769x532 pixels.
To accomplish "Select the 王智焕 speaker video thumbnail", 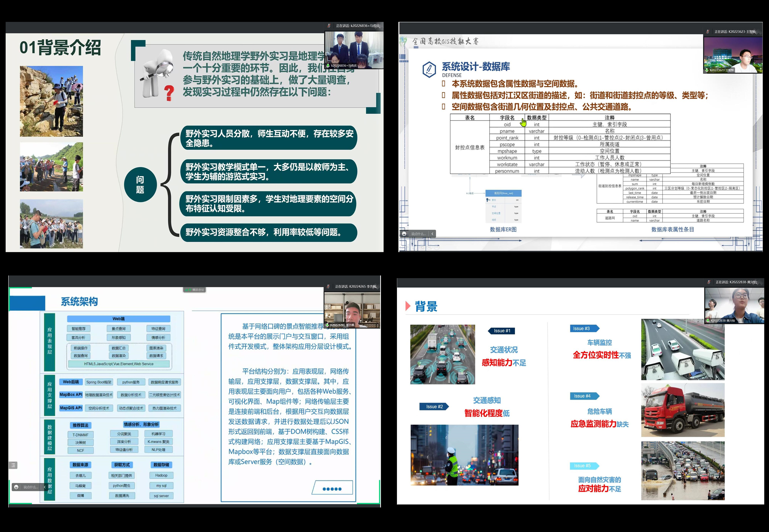I will [x=733, y=55].
